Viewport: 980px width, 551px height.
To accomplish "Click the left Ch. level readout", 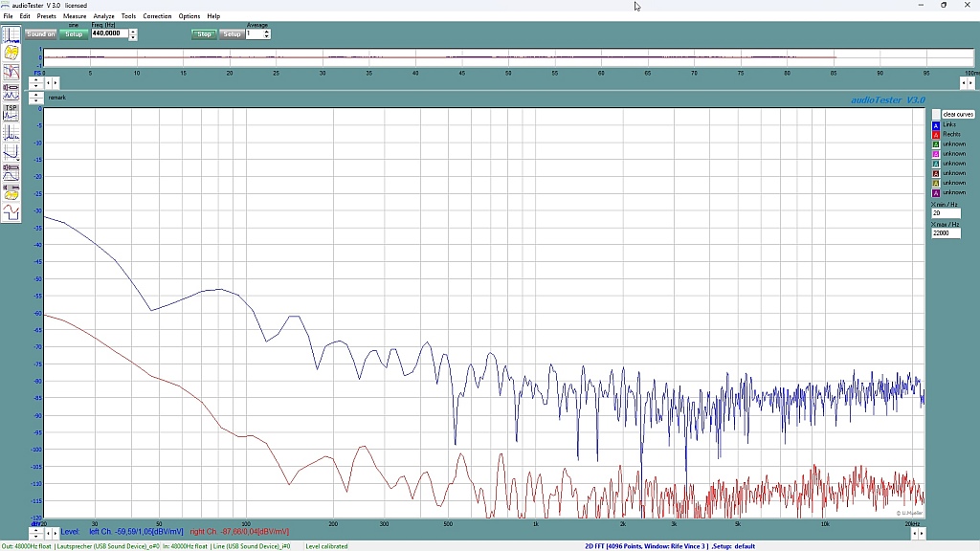I will click(136, 532).
